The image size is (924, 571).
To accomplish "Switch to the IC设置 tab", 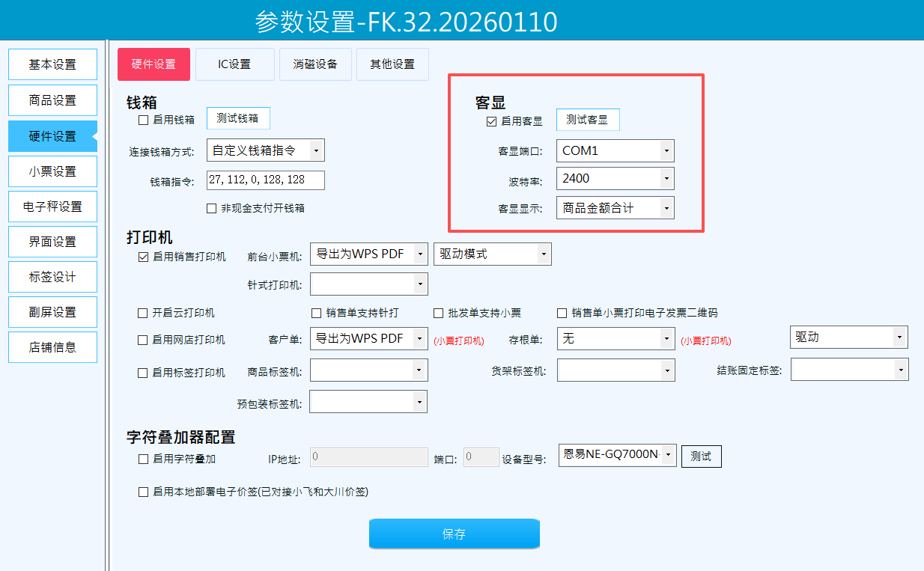I will pos(234,64).
